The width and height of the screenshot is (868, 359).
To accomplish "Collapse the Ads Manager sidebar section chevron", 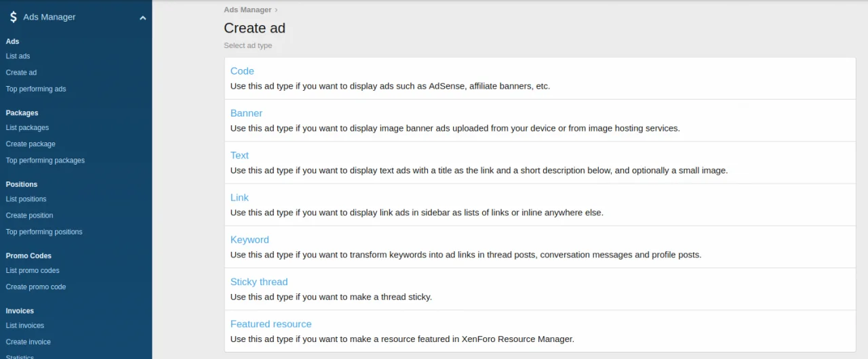I will [x=142, y=18].
